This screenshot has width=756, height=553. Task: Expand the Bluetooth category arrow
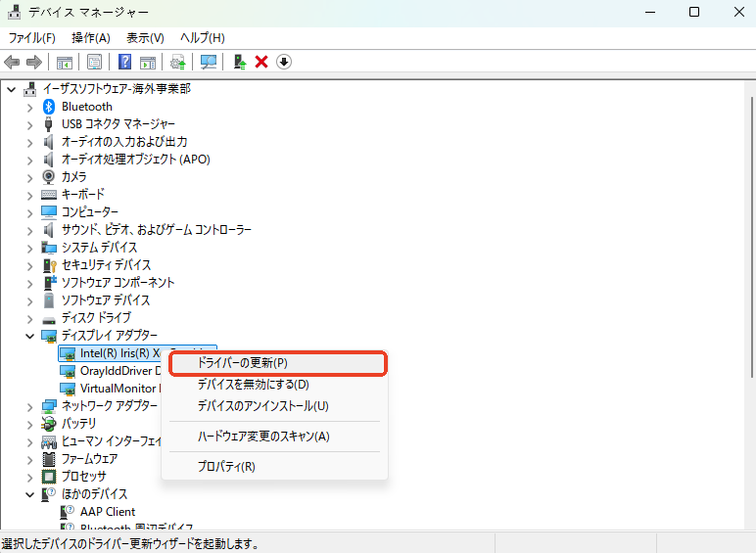[29, 106]
